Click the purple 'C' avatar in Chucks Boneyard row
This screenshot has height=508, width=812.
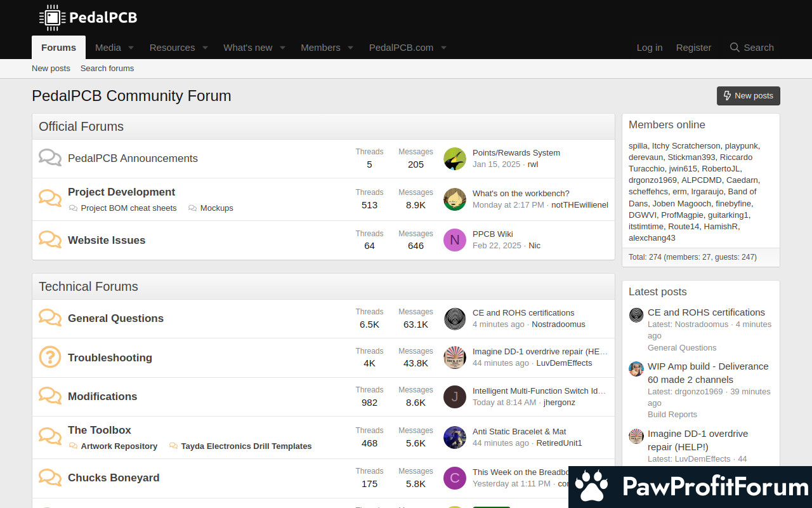pos(454,478)
